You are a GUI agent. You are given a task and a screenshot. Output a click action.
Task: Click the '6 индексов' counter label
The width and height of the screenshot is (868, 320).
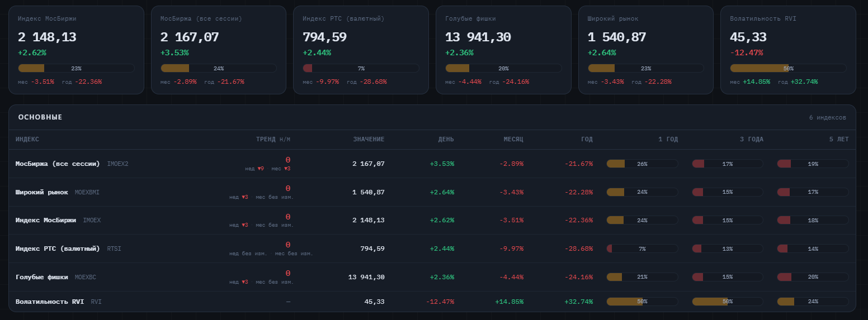click(x=828, y=118)
